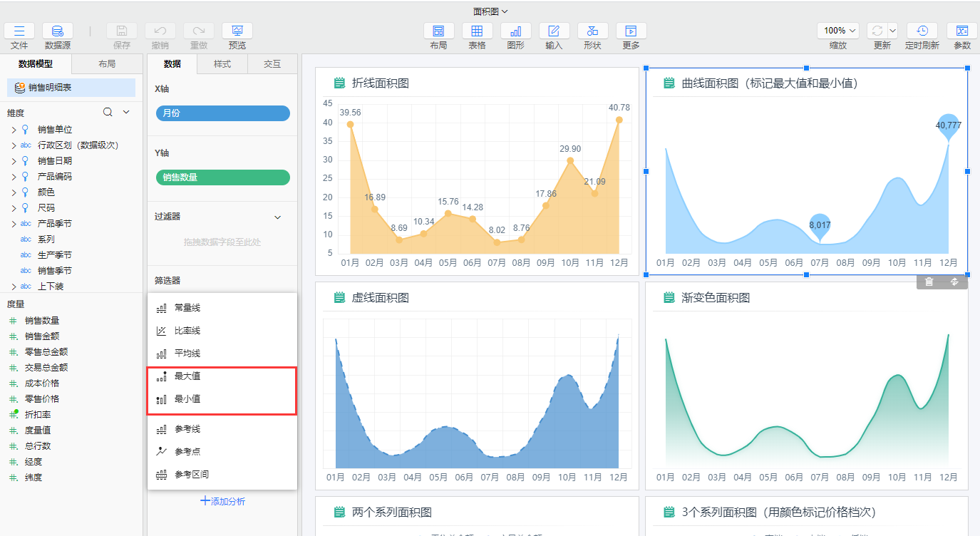Choose 常量线 from analysis menu

point(222,308)
